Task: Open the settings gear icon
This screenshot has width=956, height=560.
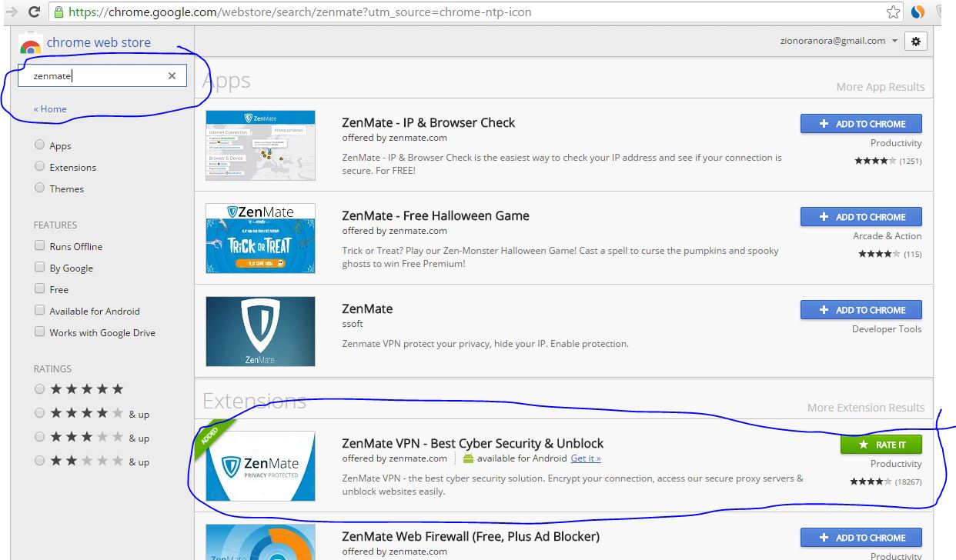Action: point(916,42)
